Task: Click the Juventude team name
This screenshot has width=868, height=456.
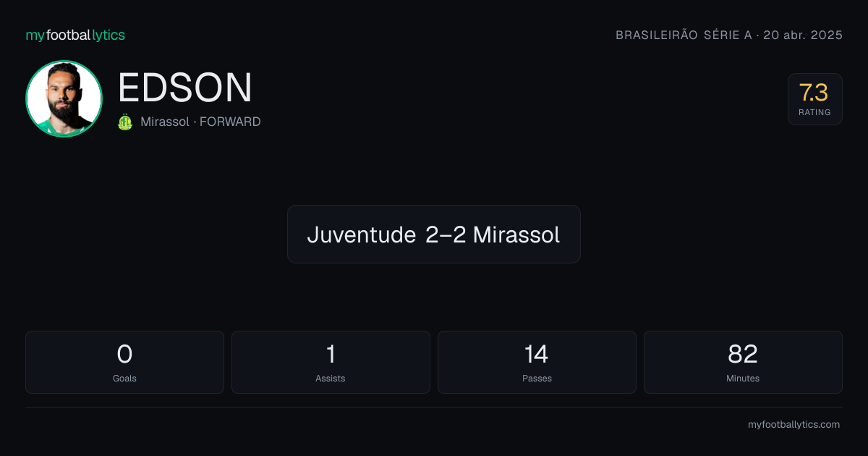Action: coord(362,235)
